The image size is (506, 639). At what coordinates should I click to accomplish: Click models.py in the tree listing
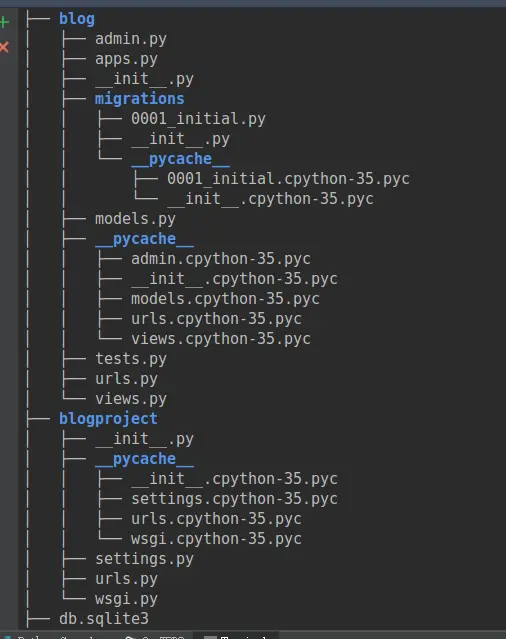[135, 219]
